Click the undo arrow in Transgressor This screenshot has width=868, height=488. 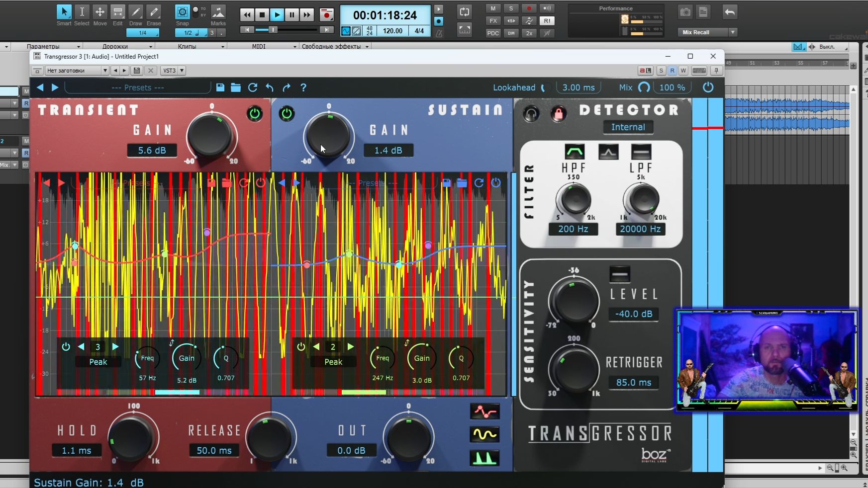270,87
